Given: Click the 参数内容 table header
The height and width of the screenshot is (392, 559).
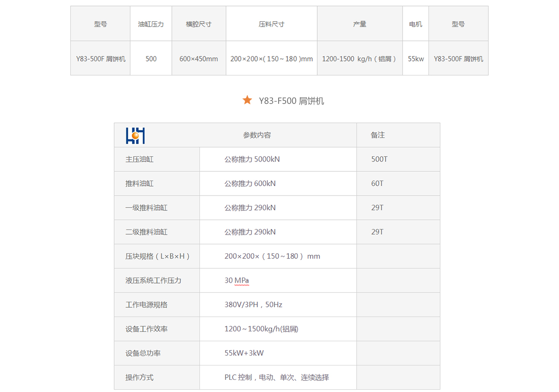Looking at the screenshot, I should pyautogui.click(x=257, y=135).
